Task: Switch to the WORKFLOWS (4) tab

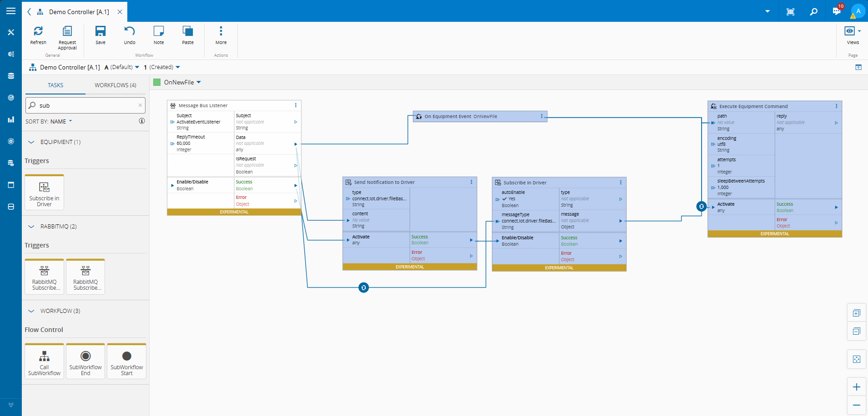Action: tap(115, 85)
